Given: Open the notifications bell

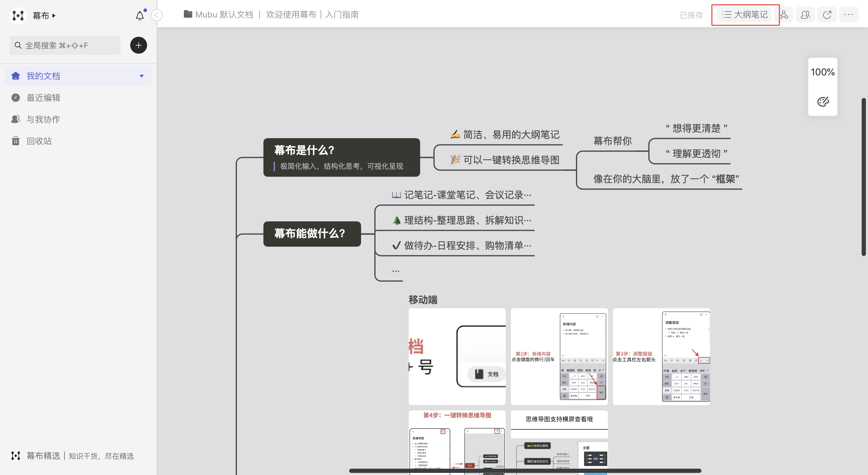Looking at the screenshot, I should point(140,15).
